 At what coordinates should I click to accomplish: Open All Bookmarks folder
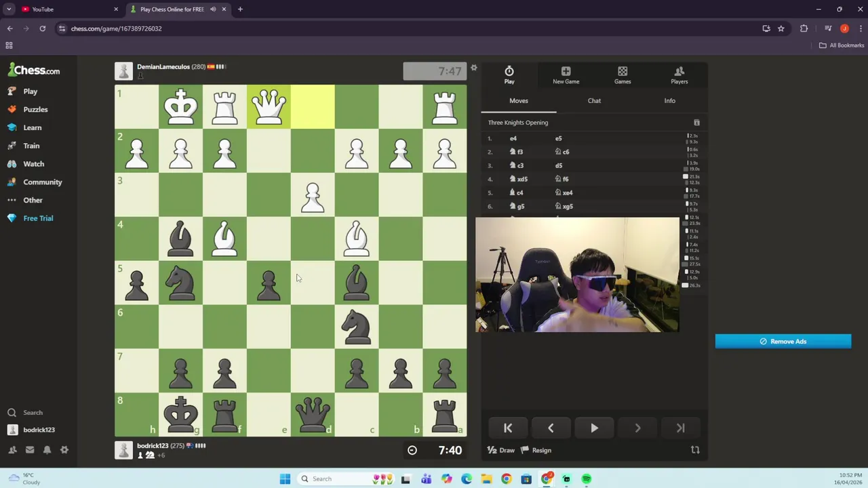point(842,45)
